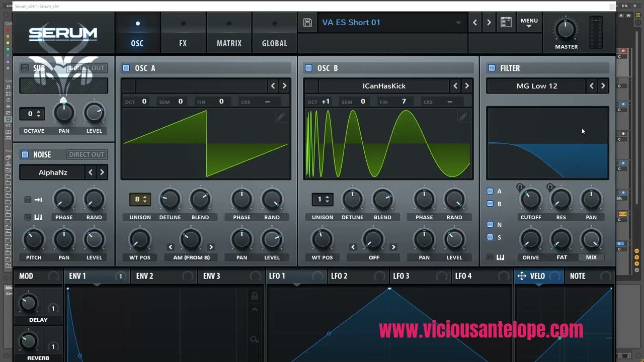
Task: Toggle the OSC B enable switch
Action: coord(308,68)
